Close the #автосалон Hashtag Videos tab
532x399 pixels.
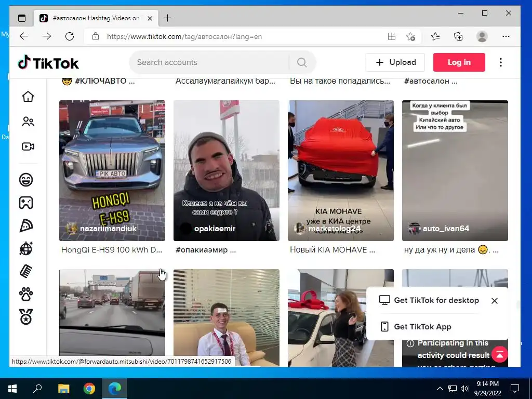pos(150,18)
